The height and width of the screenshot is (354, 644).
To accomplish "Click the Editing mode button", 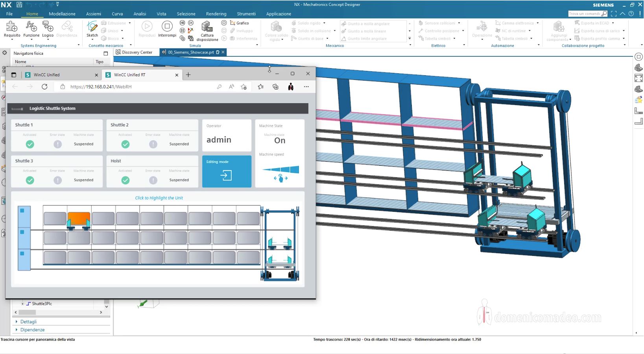I will (x=227, y=171).
